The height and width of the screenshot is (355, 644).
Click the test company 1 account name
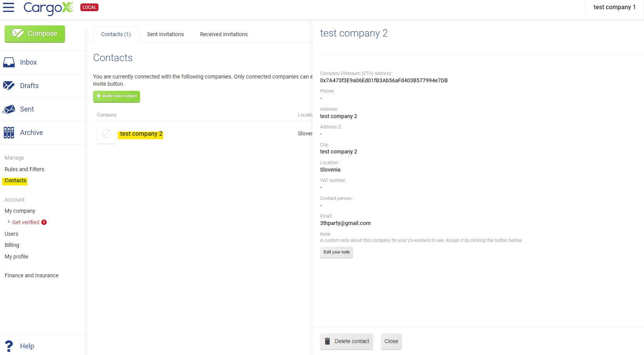tap(614, 7)
